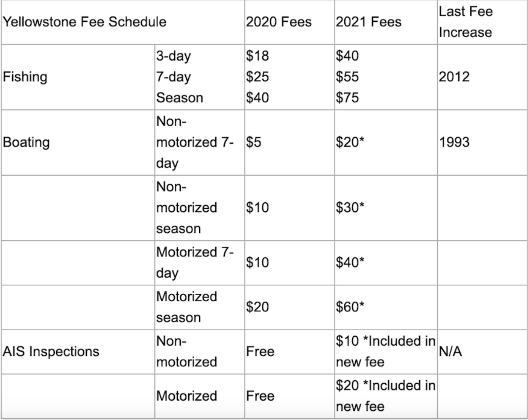Select the $60* motorized season fee

(x=350, y=307)
